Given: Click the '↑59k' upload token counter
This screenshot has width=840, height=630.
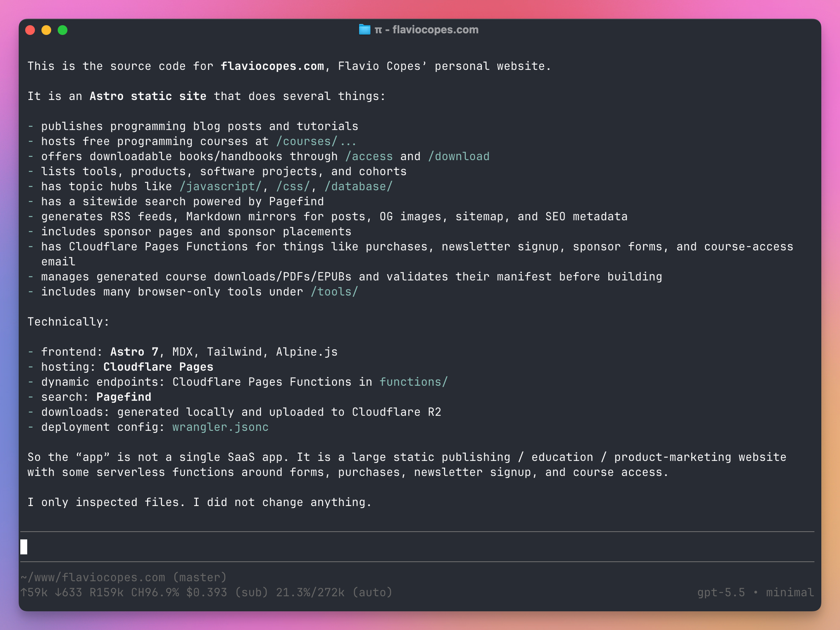Looking at the screenshot, I should click(x=34, y=592).
